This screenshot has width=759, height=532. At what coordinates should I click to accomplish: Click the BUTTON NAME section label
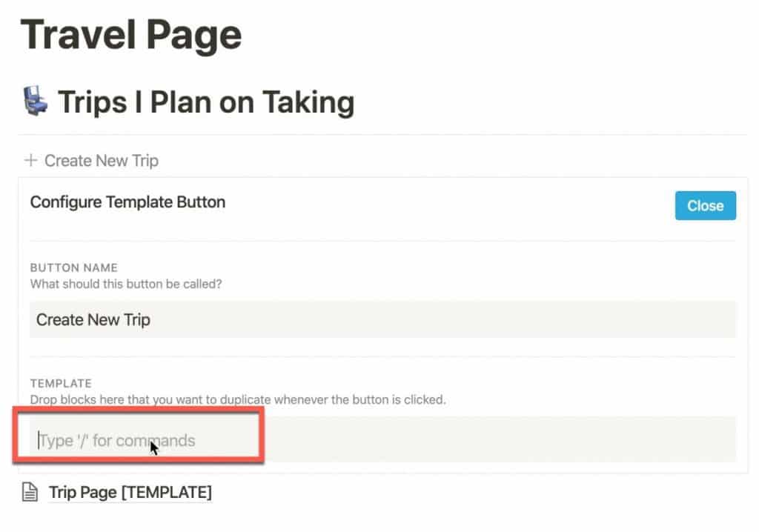(x=73, y=267)
